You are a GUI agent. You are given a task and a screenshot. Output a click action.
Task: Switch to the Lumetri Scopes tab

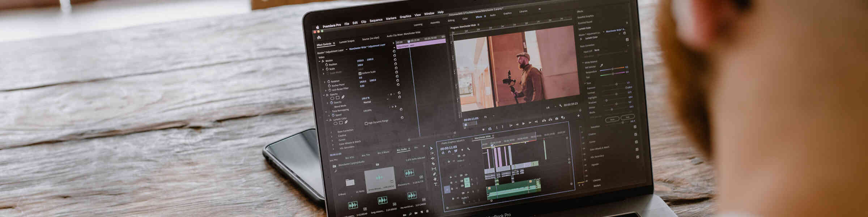[x=346, y=42]
